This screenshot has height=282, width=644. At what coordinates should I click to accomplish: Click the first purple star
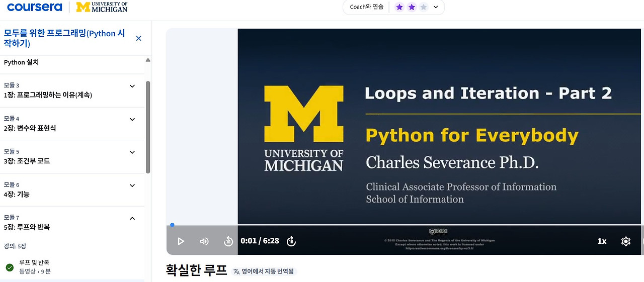point(399,7)
